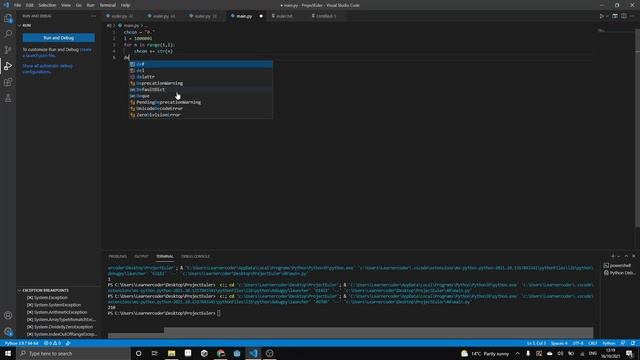Open the Manage gear icon
The width and height of the screenshot is (640, 360).
[x=8, y=331]
